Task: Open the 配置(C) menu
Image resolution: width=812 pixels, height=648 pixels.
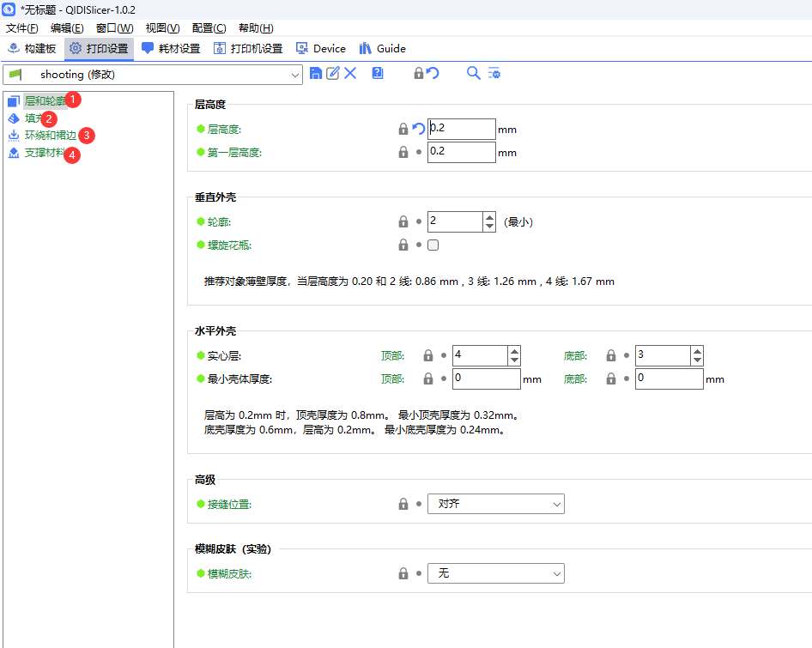Action: pos(209,28)
